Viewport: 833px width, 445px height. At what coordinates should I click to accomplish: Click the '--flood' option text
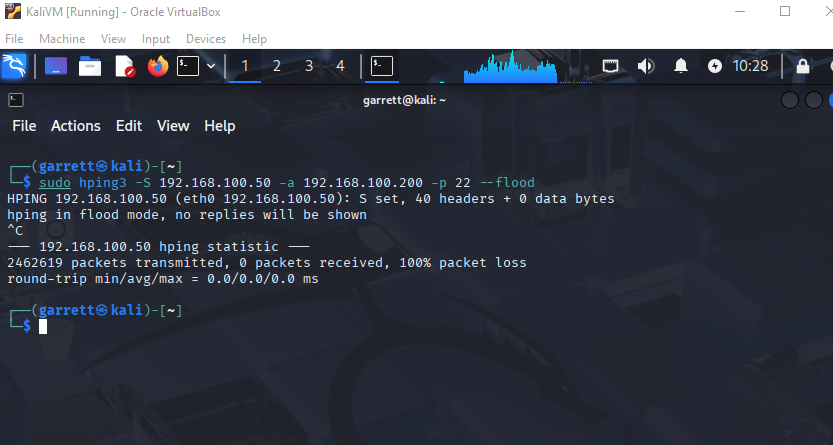click(x=507, y=183)
